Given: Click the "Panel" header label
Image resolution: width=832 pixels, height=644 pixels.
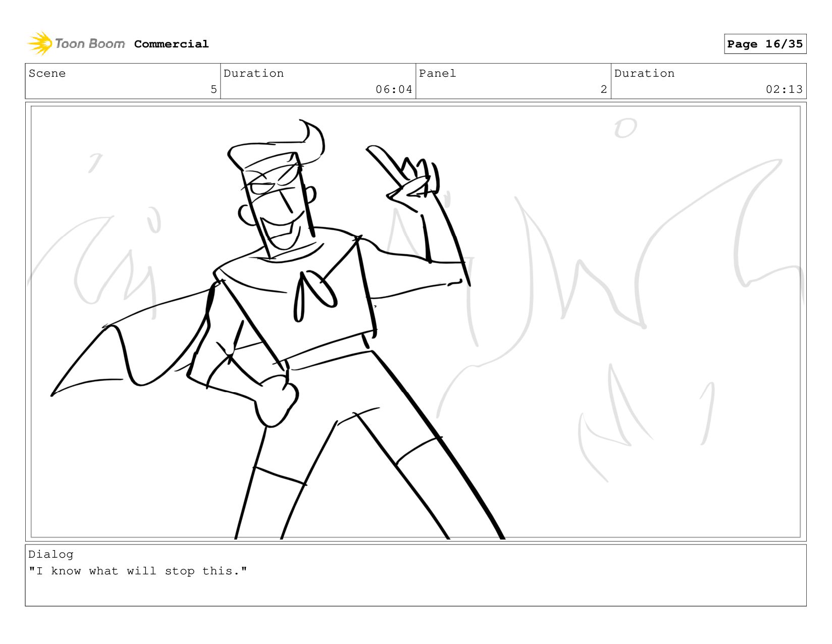Looking at the screenshot, I should click(x=437, y=73).
